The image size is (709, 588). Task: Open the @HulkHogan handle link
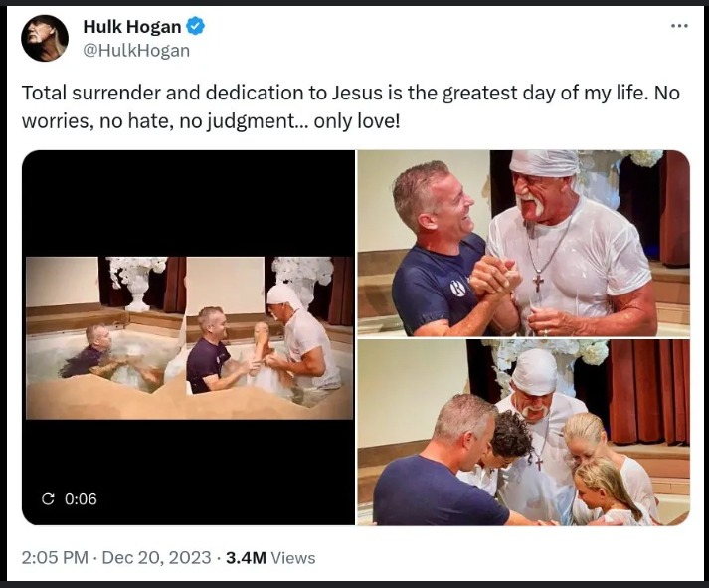[136, 50]
